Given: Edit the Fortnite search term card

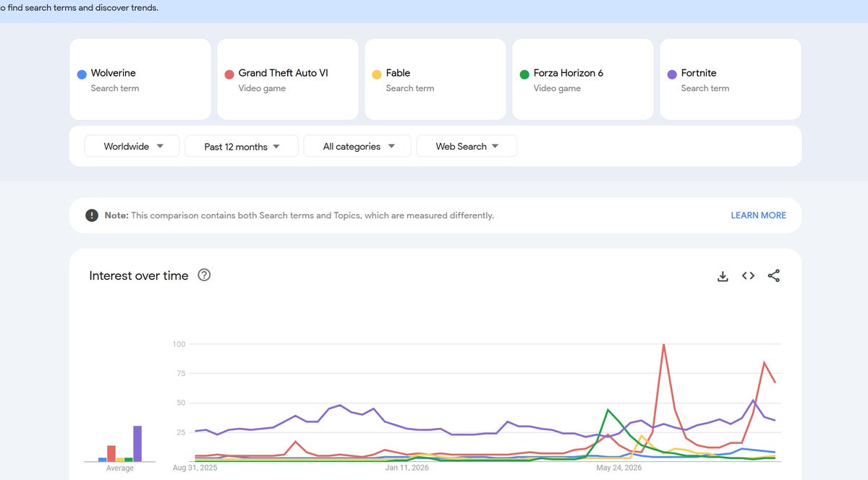Looking at the screenshot, I should coord(731,80).
